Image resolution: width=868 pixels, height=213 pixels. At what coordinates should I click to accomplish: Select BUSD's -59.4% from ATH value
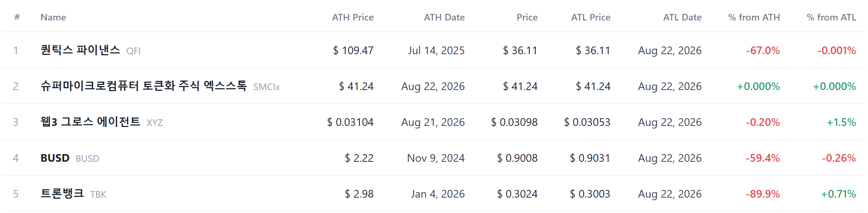point(762,158)
